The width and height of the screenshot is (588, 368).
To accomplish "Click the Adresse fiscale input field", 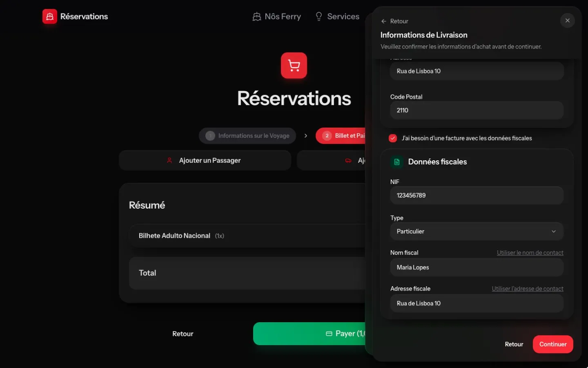I will (x=477, y=303).
